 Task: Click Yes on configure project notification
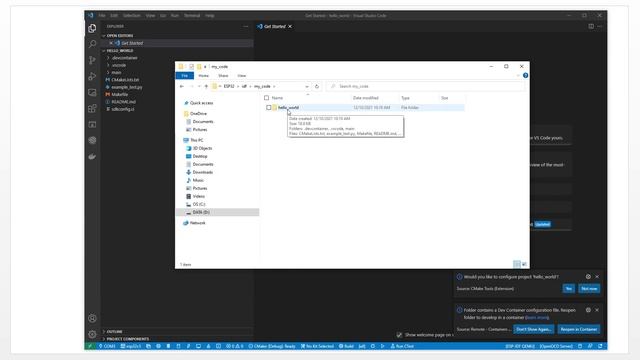click(x=569, y=289)
